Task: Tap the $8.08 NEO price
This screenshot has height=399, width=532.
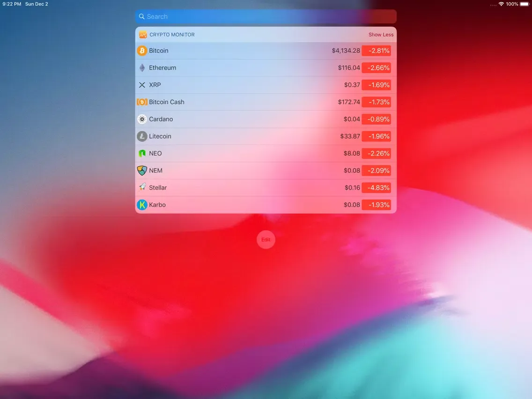Action: 352,153
